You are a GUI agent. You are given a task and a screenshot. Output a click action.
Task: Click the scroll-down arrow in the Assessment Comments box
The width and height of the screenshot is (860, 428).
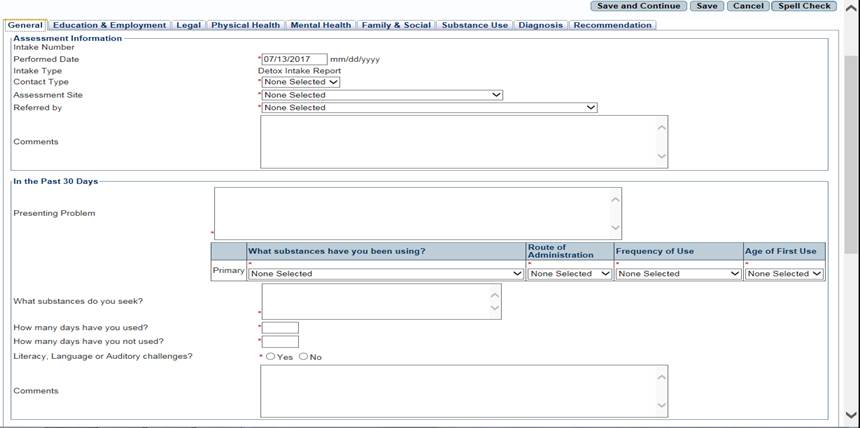(661, 157)
